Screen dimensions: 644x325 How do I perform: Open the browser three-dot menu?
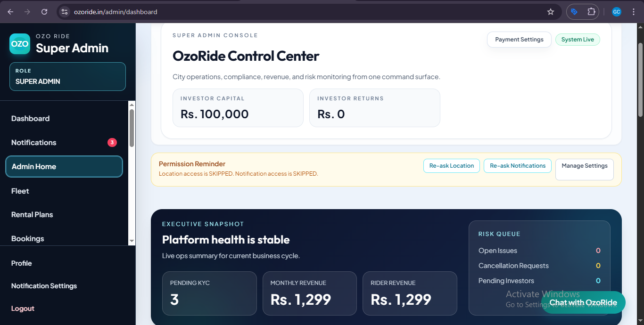634,11
